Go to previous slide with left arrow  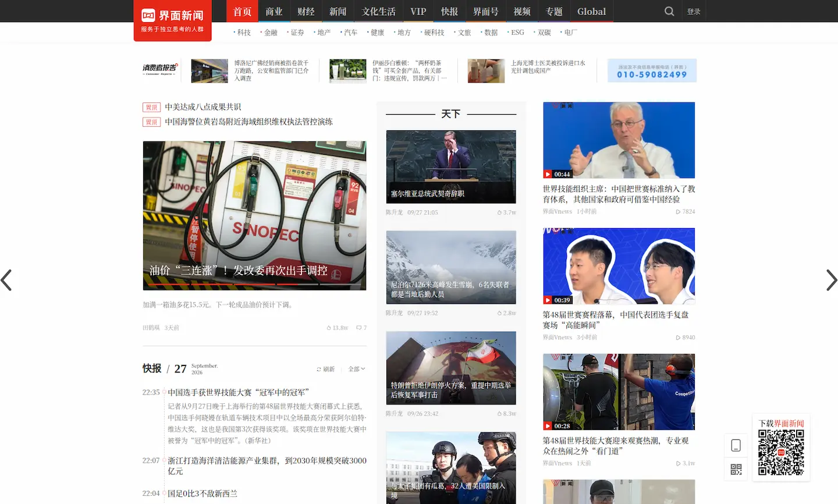(x=6, y=280)
